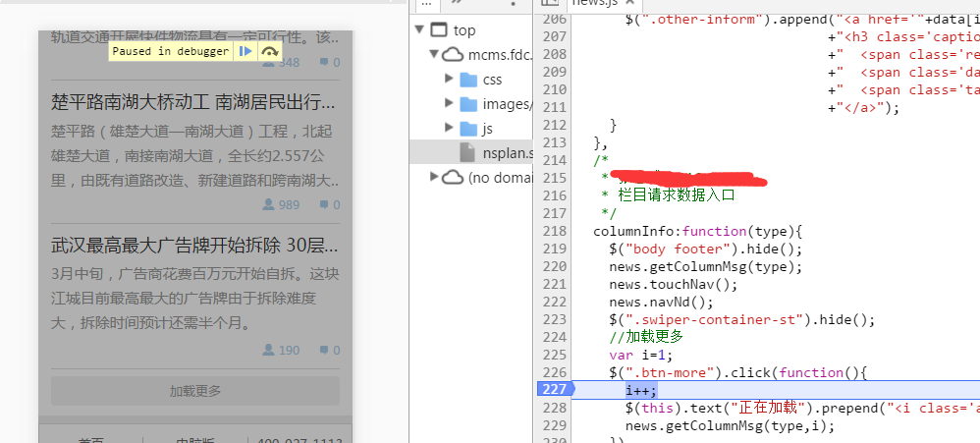Expand the css folder

[x=449, y=79]
